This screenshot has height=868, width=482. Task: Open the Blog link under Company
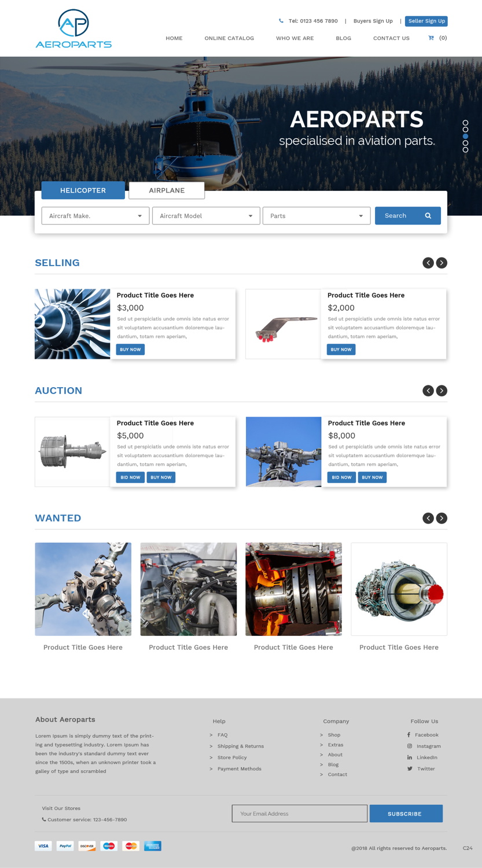[x=333, y=764]
